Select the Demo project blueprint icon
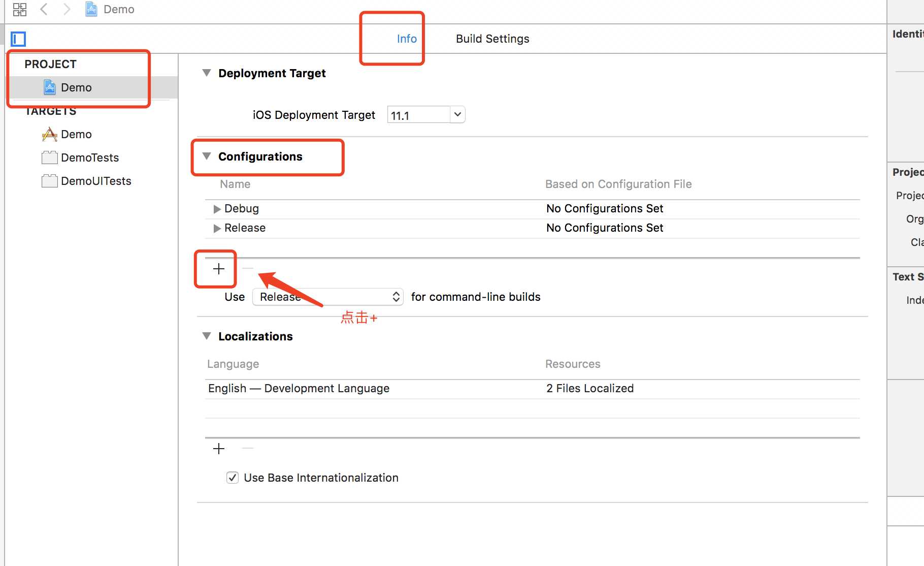This screenshot has width=924, height=566. [49, 87]
